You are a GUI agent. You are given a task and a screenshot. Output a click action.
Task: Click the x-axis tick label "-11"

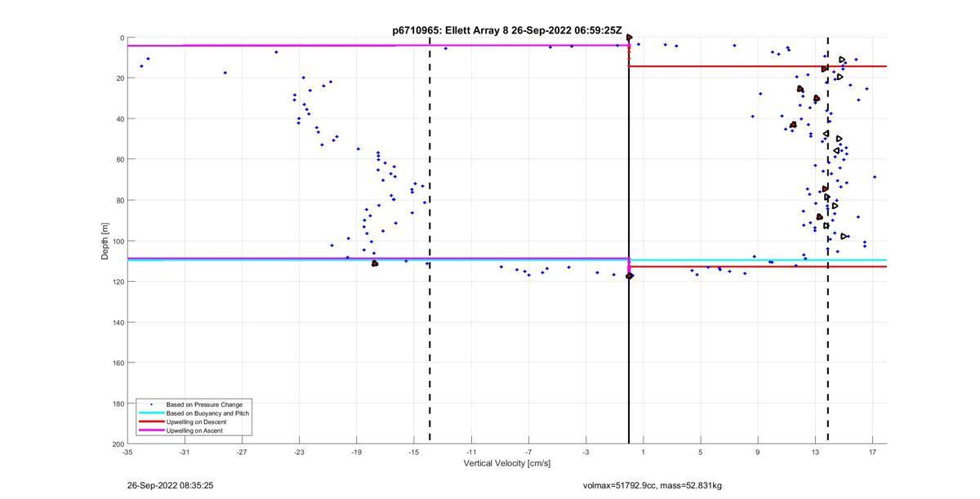click(471, 452)
